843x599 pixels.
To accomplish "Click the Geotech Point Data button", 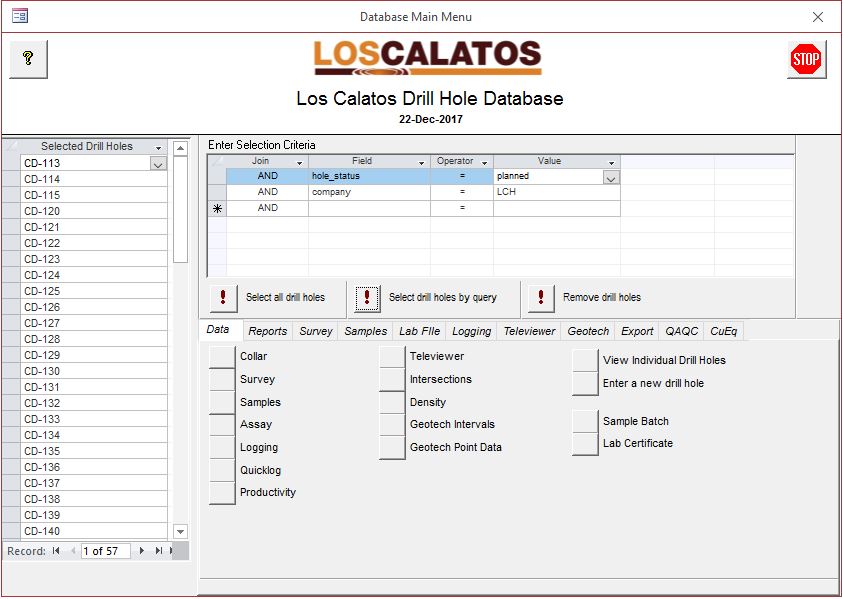I will [x=392, y=448].
